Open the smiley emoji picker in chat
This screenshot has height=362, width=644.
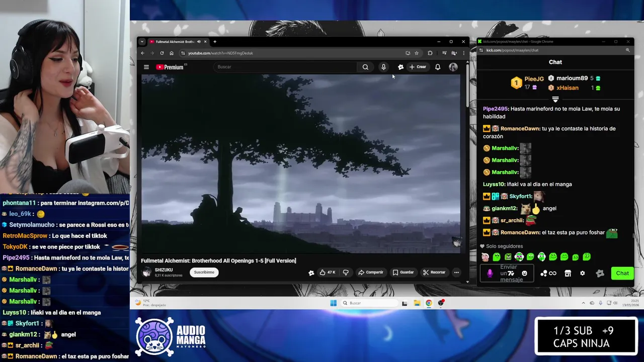tap(524, 273)
